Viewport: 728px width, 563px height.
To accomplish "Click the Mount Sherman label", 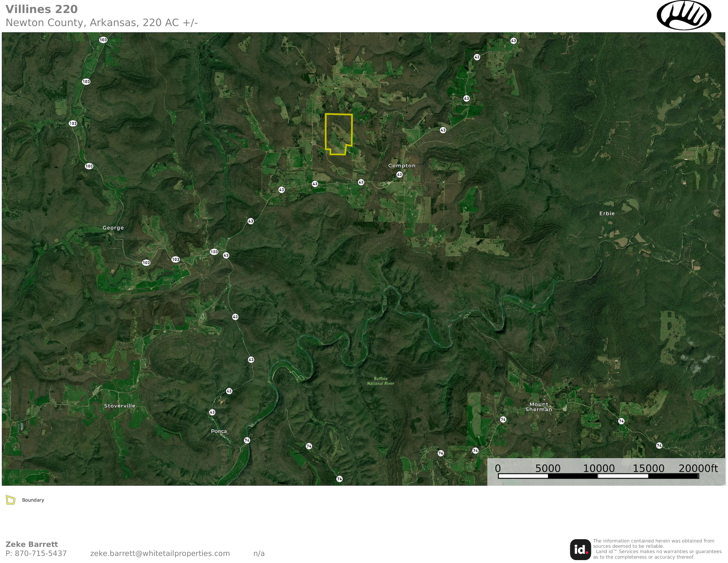I will [539, 407].
